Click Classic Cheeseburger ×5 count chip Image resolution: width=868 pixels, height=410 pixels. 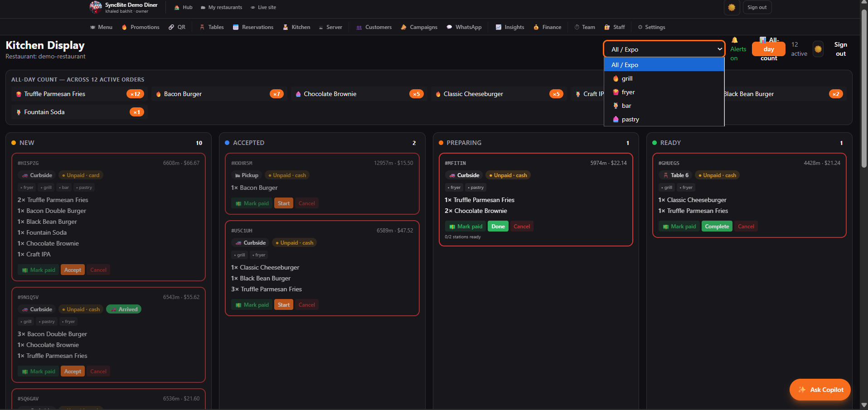[499, 94]
